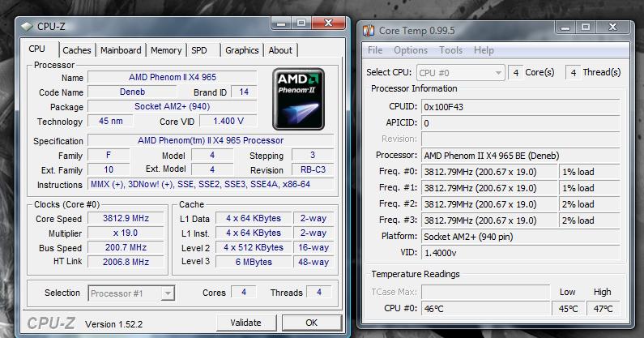Close the CPU-Z window
The image size is (644, 338).
pyautogui.click(x=329, y=23)
